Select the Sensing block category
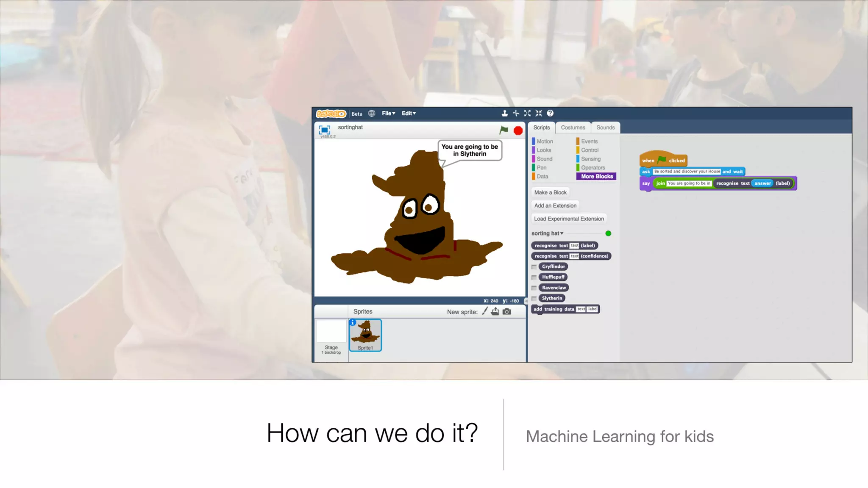The width and height of the screenshot is (868, 488). coord(590,159)
